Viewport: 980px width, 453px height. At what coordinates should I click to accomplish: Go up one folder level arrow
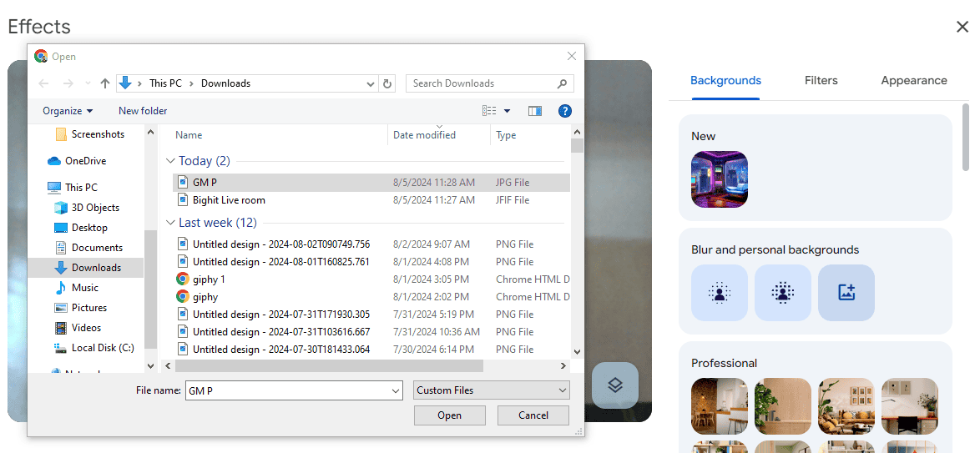point(105,83)
